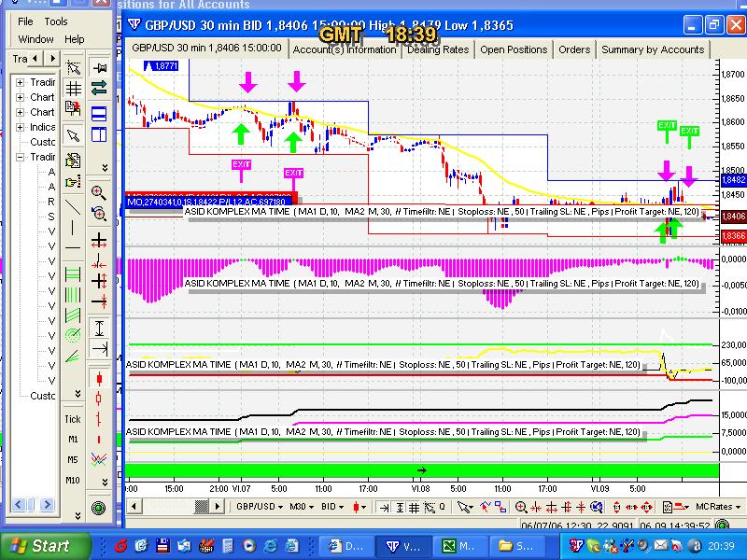Screen dimensions: 747x560
Task: Switch to filled candlestick chart type
Action: click(x=99, y=379)
